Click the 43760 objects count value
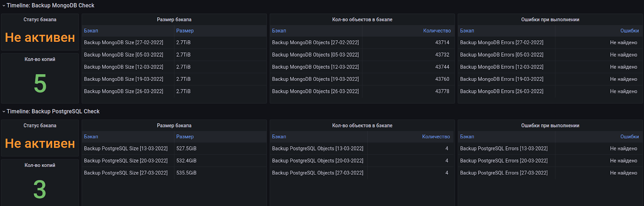 point(442,79)
